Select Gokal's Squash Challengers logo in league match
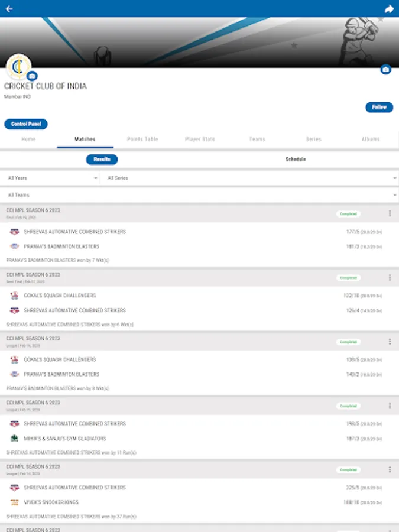 [14, 359]
